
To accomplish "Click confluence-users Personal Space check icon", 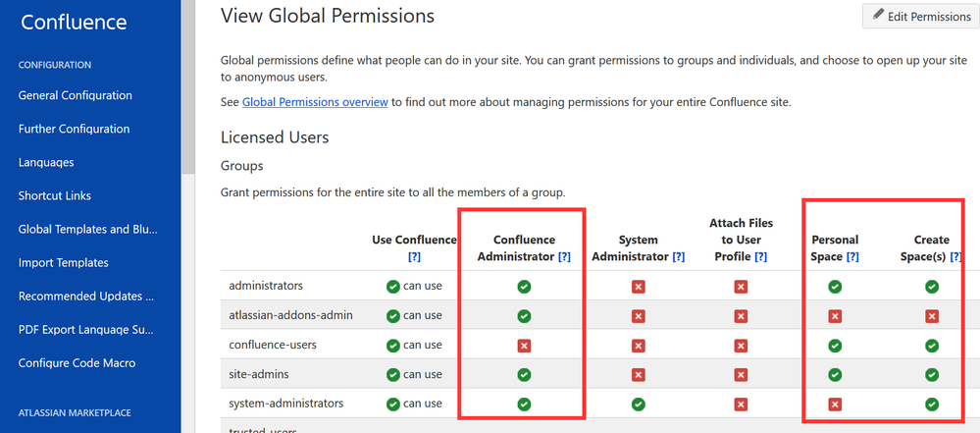I will coord(835,346).
